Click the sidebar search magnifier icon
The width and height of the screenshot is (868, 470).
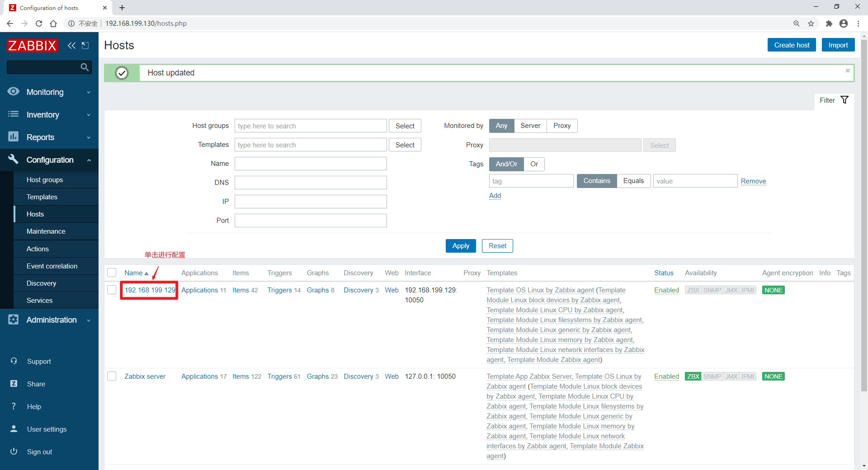pyautogui.click(x=85, y=67)
